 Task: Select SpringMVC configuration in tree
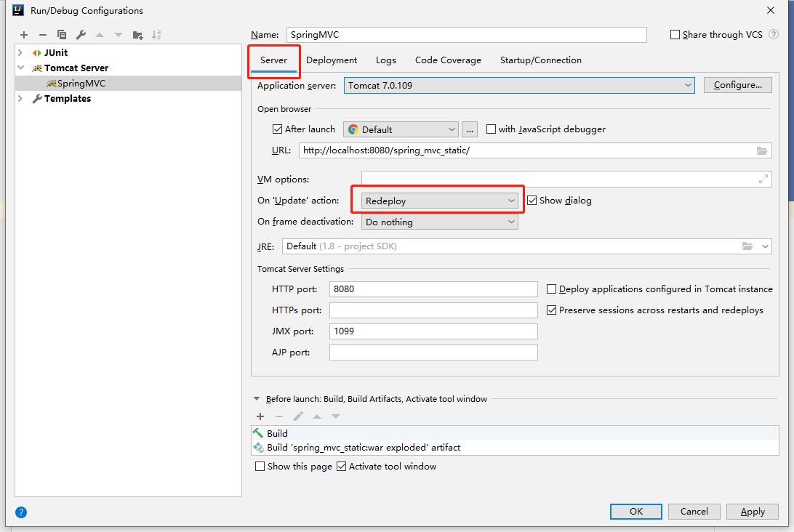click(x=128, y=83)
